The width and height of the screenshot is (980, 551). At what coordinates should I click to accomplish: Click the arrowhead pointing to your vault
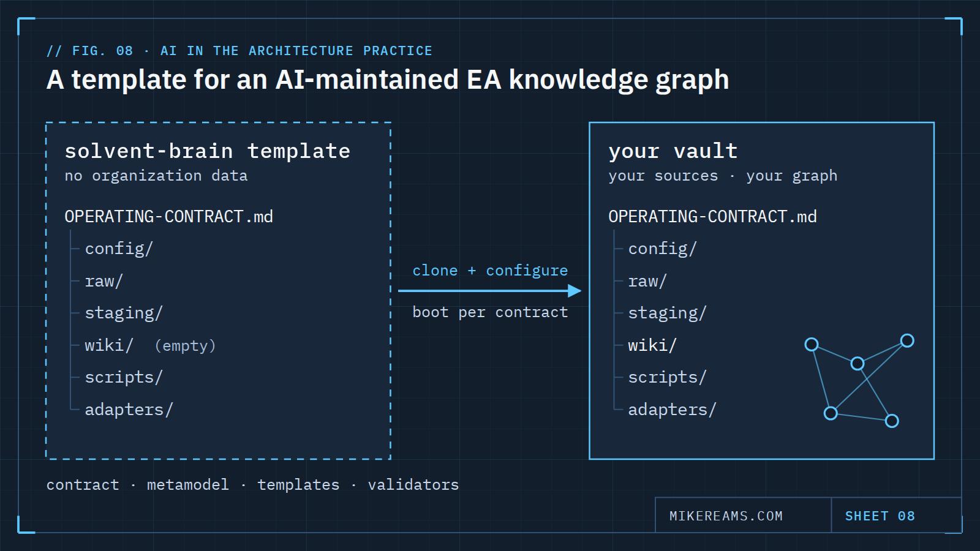click(x=575, y=291)
